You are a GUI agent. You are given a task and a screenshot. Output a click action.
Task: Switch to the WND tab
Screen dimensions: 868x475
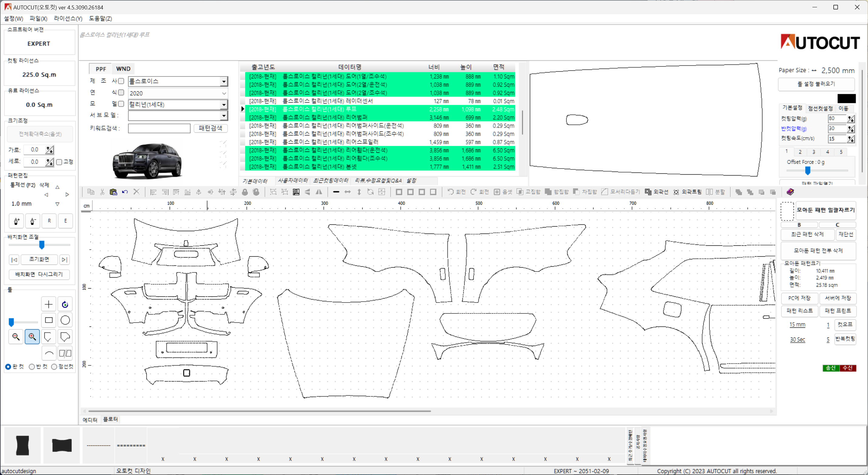[x=123, y=69]
